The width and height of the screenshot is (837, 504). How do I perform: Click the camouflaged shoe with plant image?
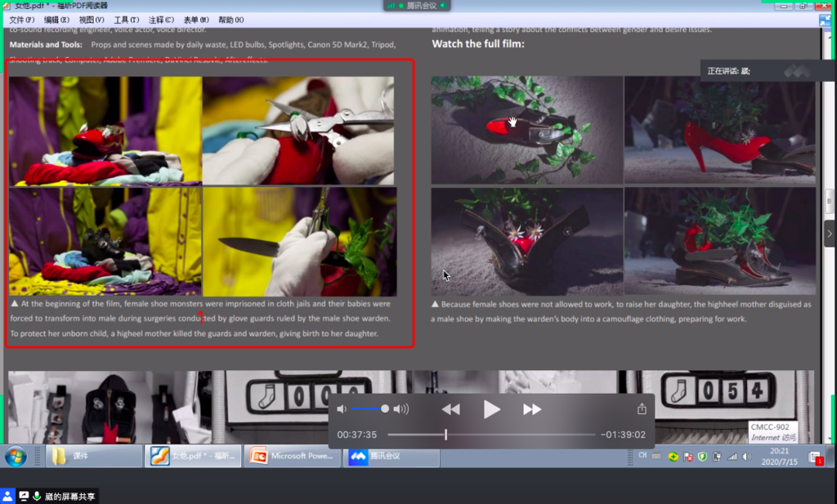(x=720, y=241)
